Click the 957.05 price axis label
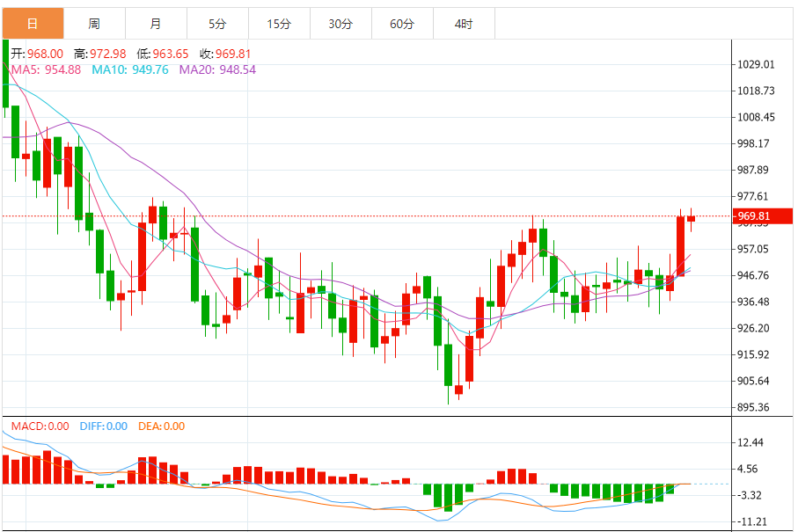Image resolution: width=798 pixels, height=532 pixels. [753, 249]
